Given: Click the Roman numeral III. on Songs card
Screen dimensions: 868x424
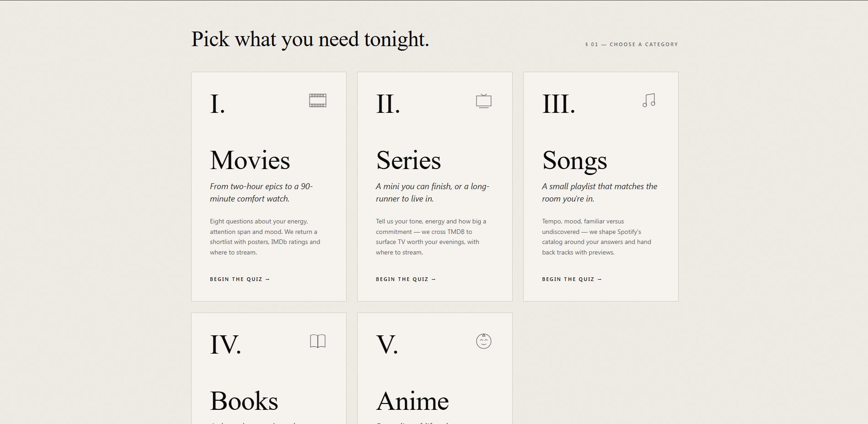Looking at the screenshot, I should (558, 104).
